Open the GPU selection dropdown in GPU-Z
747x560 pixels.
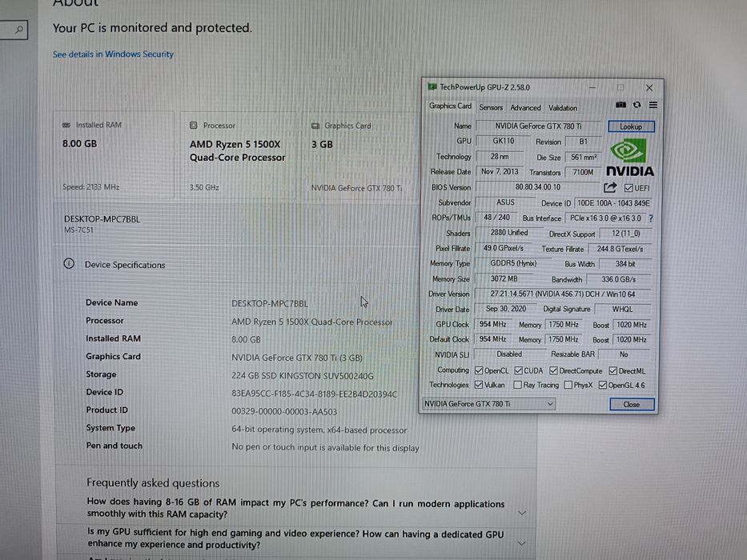[489, 404]
